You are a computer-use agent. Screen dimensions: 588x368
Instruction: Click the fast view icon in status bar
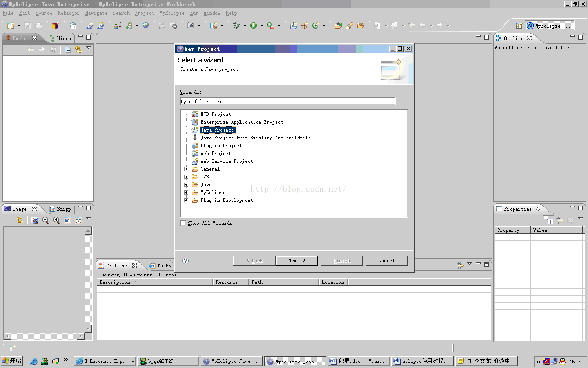[x=12, y=348]
